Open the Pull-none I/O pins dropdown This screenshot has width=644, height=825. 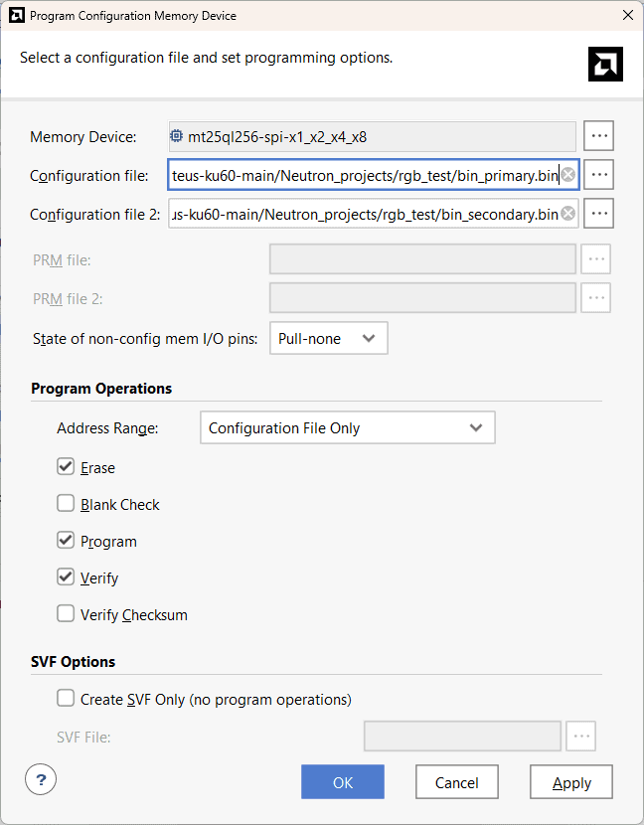coord(328,338)
